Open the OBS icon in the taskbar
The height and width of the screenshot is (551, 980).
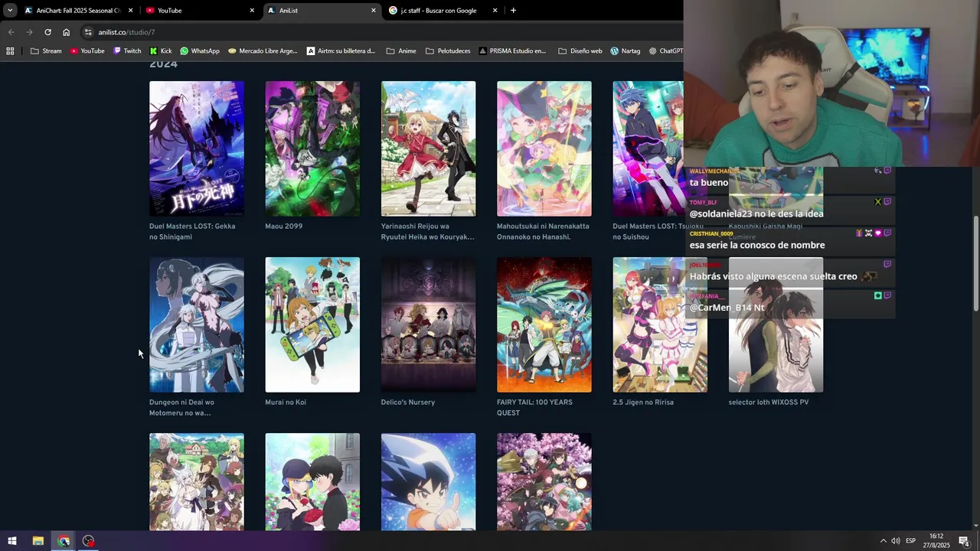point(89,541)
